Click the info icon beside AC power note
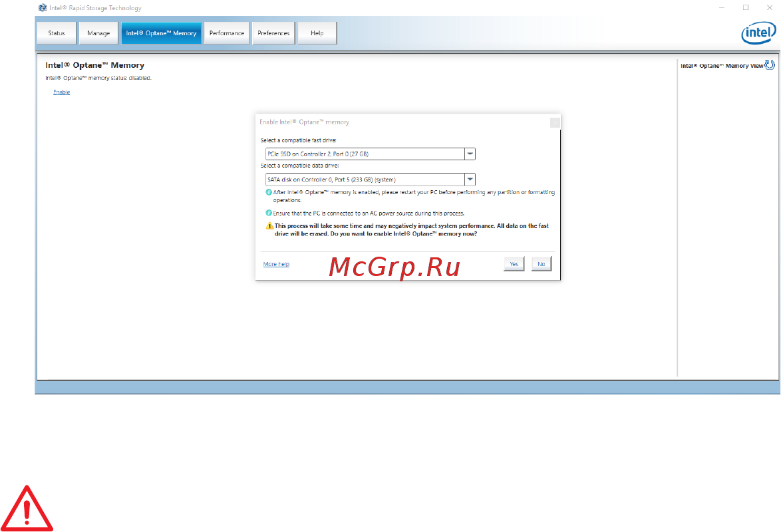The width and height of the screenshot is (781, 532). [269, 213]
